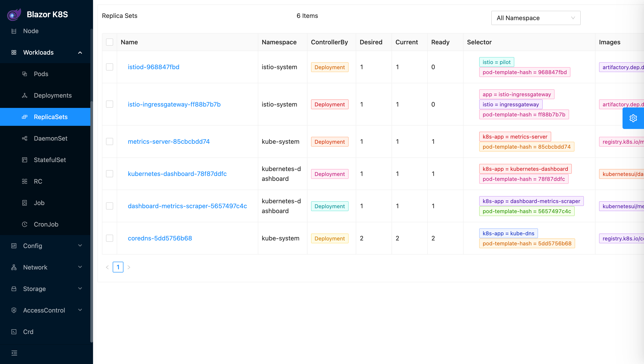Click the DaemonSet icon in the sidebar
Screen dimensions: 644x364
point(25,138)
